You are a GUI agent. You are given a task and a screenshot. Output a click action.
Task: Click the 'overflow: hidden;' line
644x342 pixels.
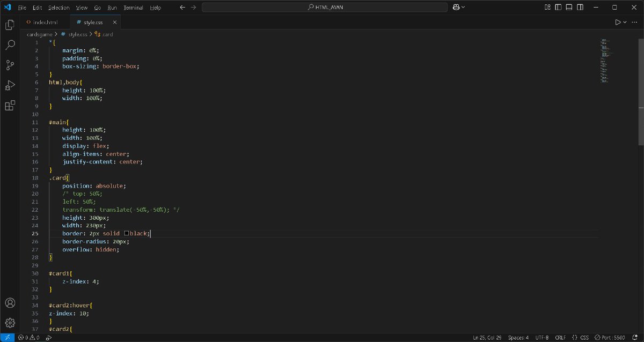point(91,249)
